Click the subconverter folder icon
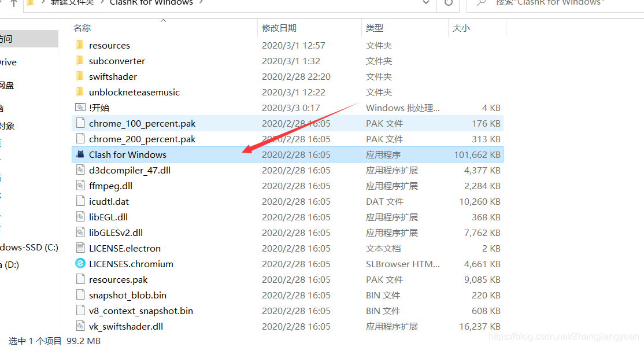Viewport: 644px width, 347px height. 80,60
